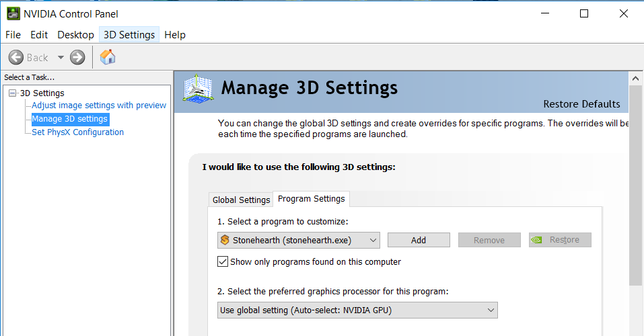Open the 3D Settings menu
The width and height of the screenshot is (644, 336).
(129, 35)
